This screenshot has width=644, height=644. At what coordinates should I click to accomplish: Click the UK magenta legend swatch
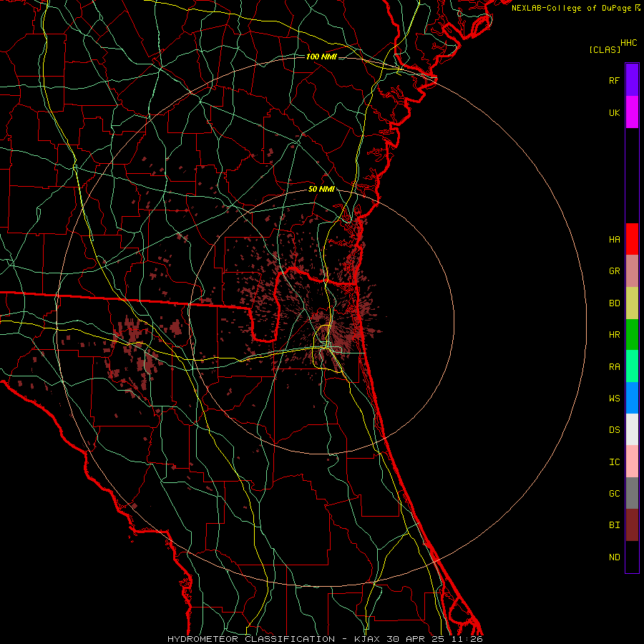pyautogui.click(x=632, y=112)
